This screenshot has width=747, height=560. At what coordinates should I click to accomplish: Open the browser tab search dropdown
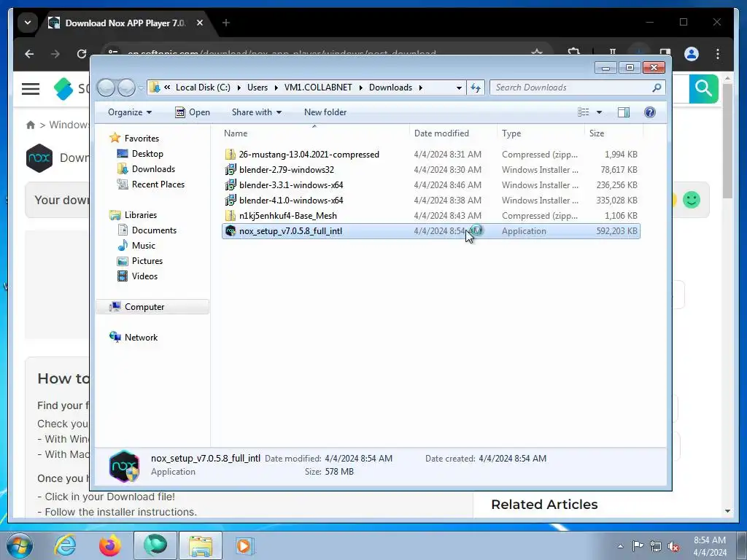click(28, 23)
